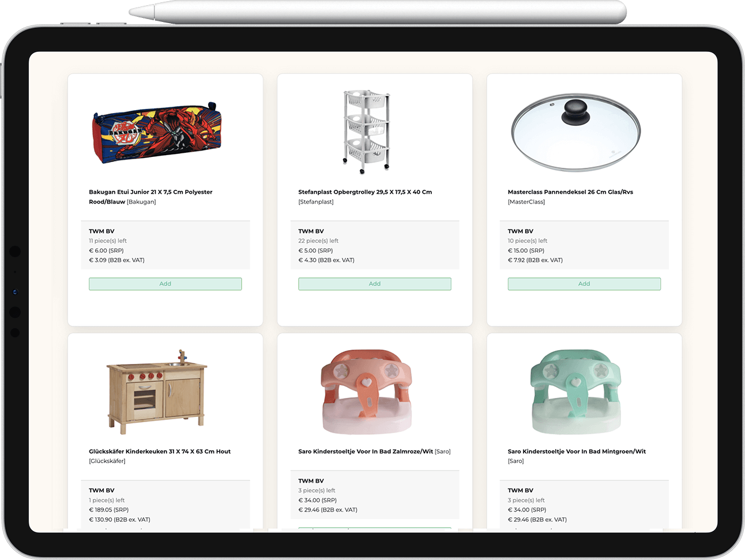This screenshot has height=560, width=745.
Task: Open the glass pan lid image
Action: [x=576, y=133]
